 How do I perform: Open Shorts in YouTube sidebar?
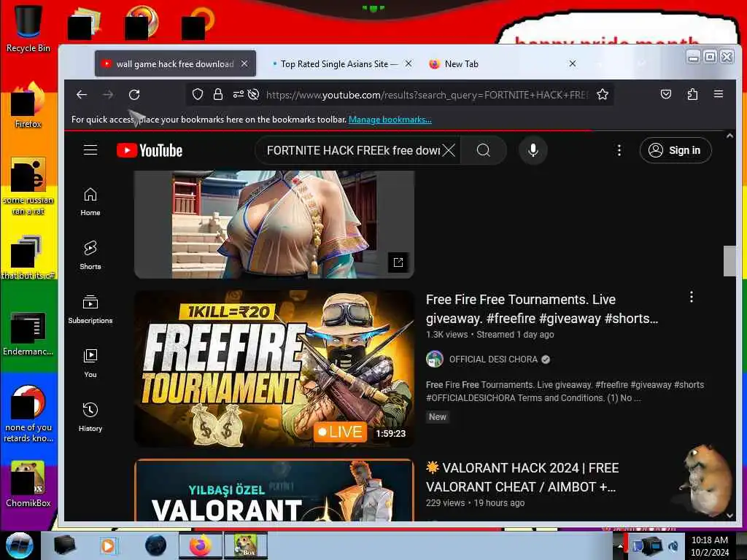90,256
